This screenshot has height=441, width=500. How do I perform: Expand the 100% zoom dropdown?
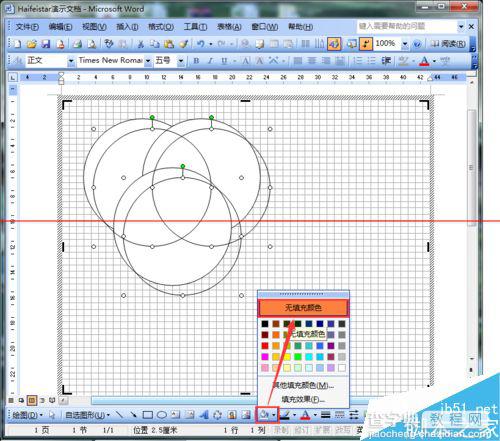click(x=405, y=44)
